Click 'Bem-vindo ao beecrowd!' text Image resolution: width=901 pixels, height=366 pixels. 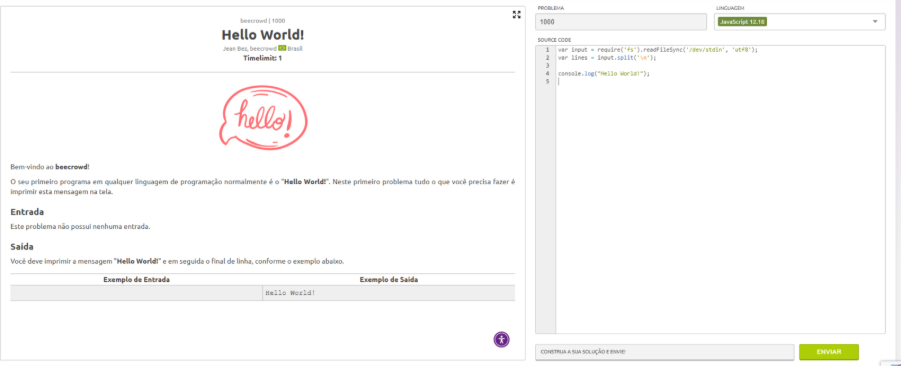click(x=50, y=167)
